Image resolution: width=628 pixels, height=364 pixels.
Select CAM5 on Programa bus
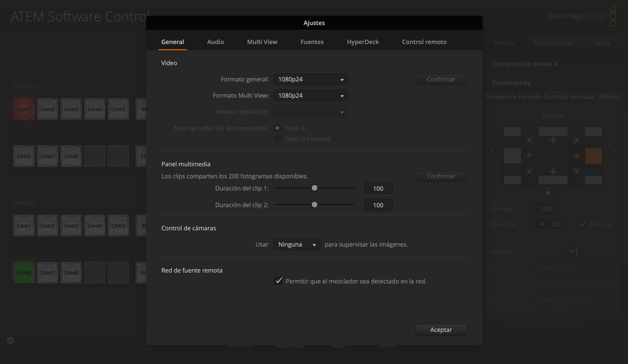[118, 109]
